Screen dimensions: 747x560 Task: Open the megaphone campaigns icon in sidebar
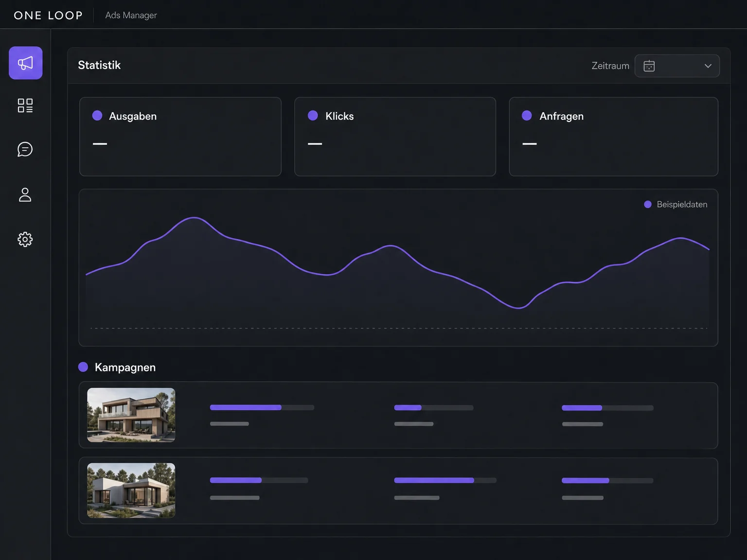click(x=26, y=63)
